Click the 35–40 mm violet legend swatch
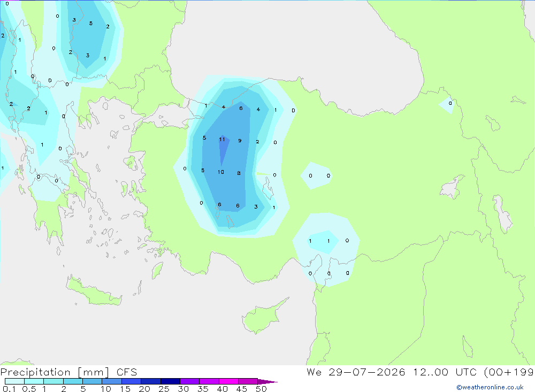This screenshot has height=392, width=535. [209, 381]
